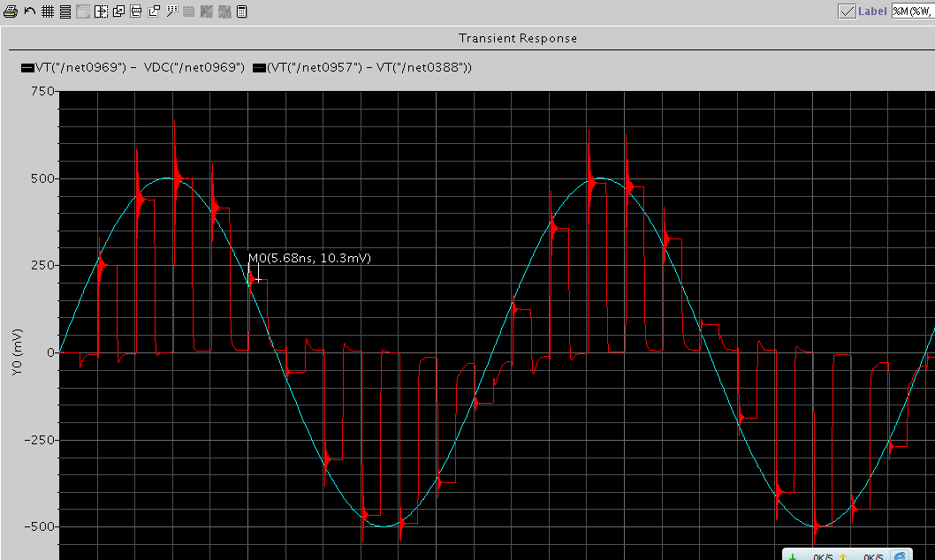Select the cyan net0969 legend swatch
This screenshot has width=935, height=560.
[27, 68]
